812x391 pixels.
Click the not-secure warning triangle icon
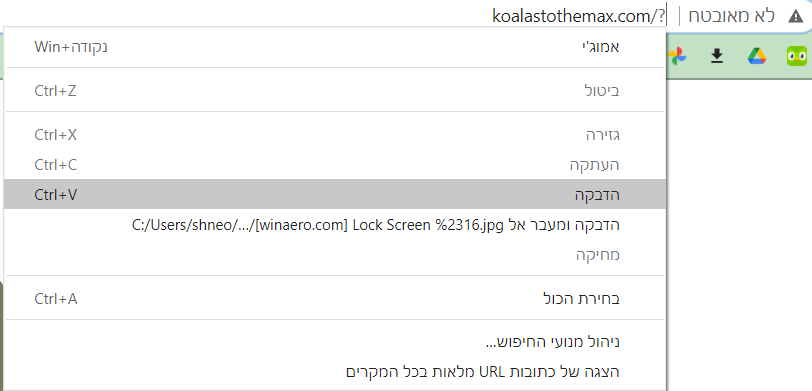click(795, 16)
